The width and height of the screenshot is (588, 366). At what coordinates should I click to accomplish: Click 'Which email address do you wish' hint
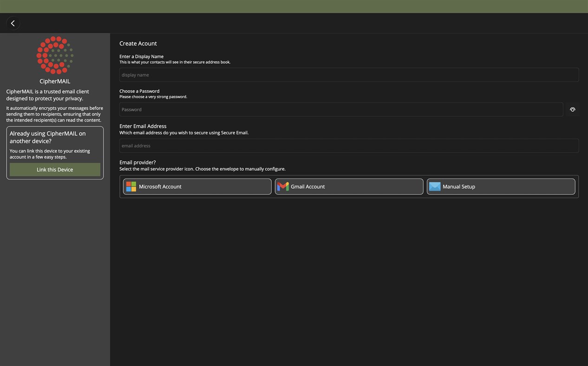(184, 133)
